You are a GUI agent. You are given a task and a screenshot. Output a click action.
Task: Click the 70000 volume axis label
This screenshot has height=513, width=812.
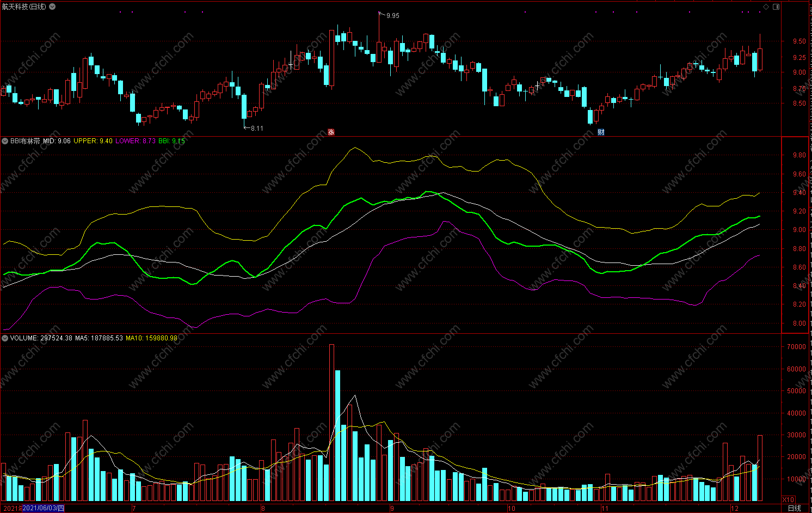pos(797,347)
